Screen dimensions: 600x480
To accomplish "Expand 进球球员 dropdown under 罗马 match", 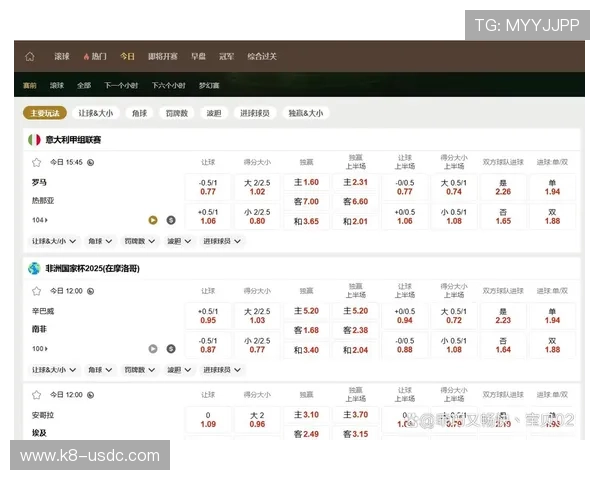I will click(222, 241).
